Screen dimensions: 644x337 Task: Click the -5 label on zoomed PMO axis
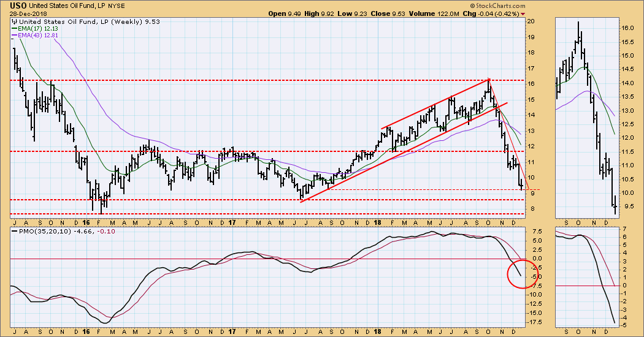(623, 325)
